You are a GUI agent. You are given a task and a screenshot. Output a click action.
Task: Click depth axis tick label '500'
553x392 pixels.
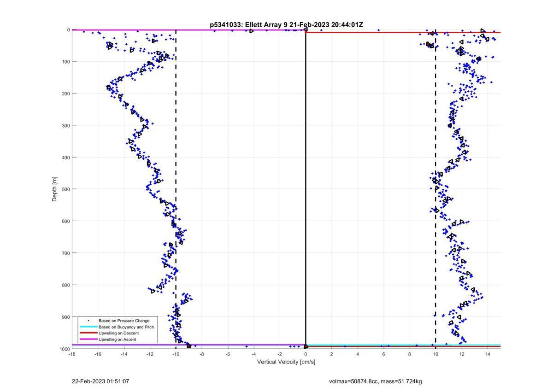pyautogui.click(x=65, y=189)
